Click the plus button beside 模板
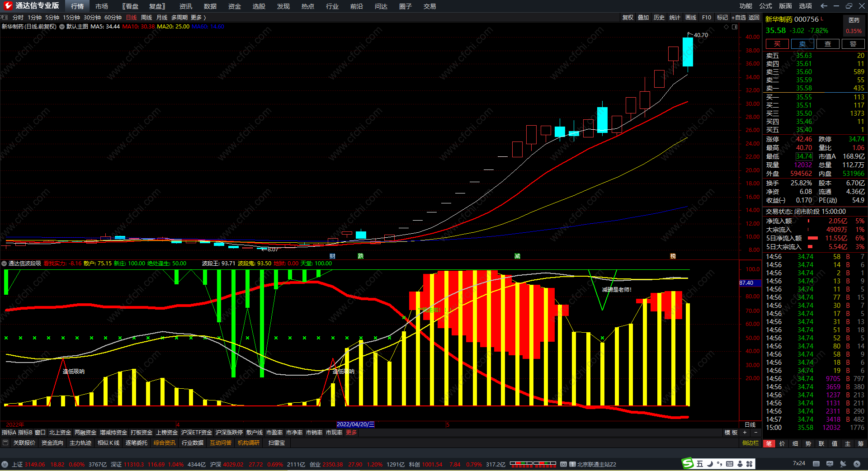868x471 pixels. click(x=745, y=433)
